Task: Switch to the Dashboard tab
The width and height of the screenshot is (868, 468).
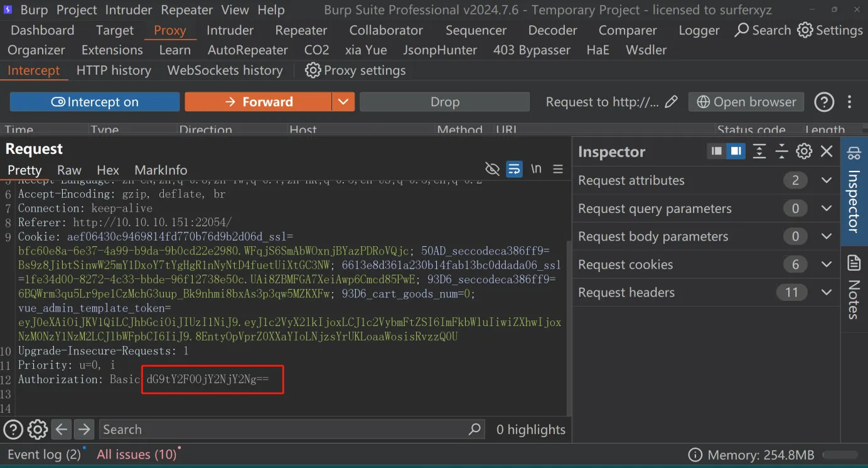Action: (43, 30)
